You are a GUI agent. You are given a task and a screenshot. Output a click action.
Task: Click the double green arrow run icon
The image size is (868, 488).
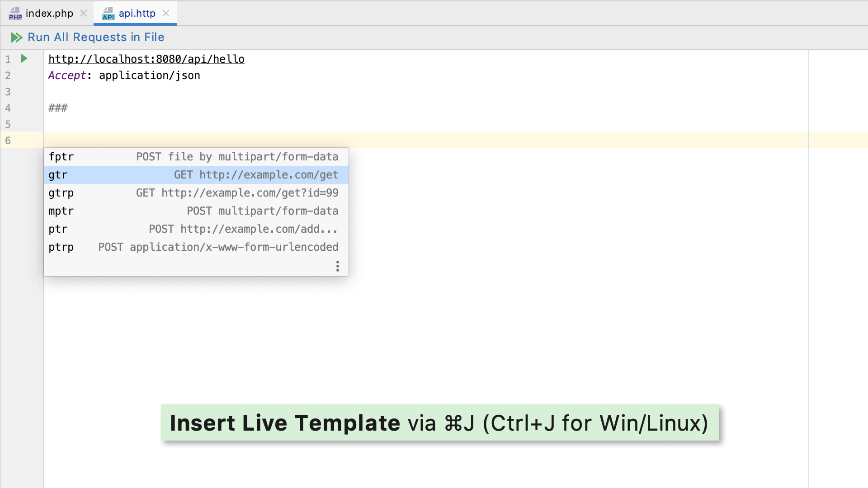point(17,38)
